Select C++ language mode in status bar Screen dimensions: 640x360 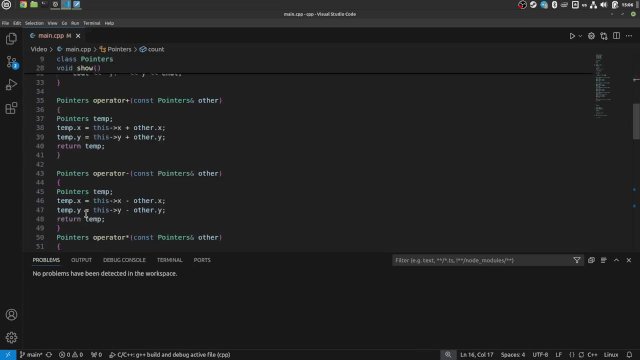[x=592, y=355]
